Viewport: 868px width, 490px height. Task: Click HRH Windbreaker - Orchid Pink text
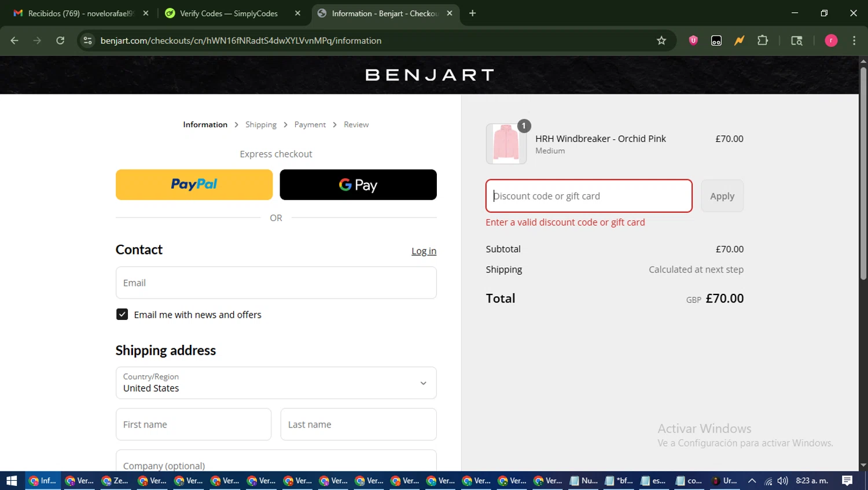tap(601, 139)
